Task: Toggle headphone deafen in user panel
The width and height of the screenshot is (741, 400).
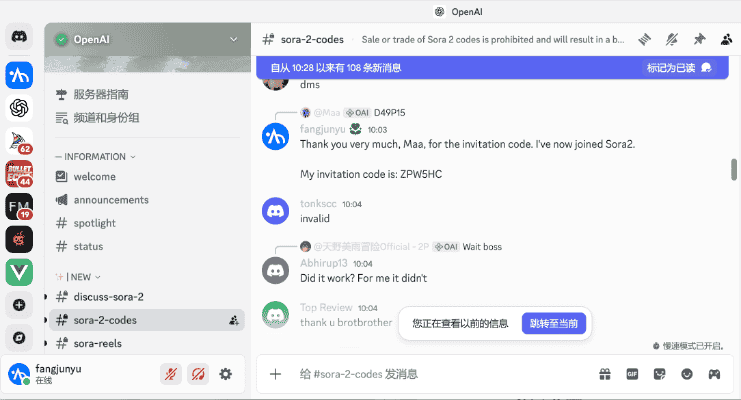Action: point(198,374)
